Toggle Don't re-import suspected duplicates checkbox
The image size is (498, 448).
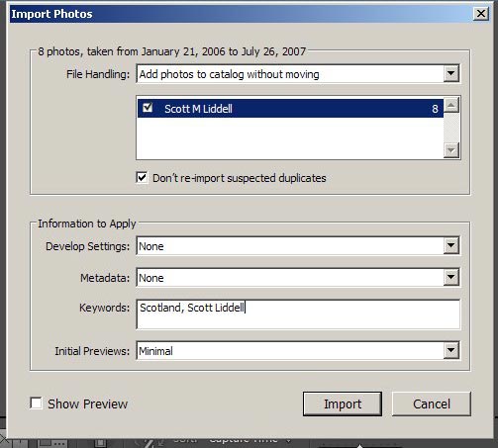pyautogui.click(x=142, y=178)
